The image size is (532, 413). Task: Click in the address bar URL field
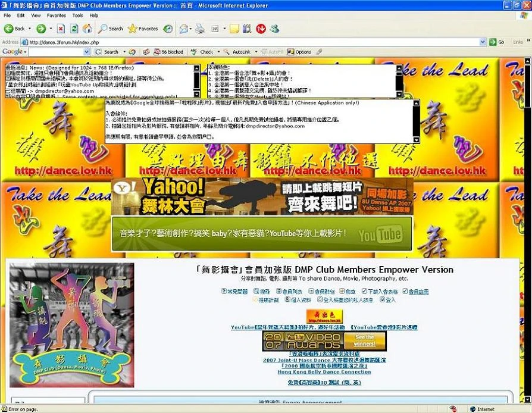pyautogui.click(x=251, y=42)
